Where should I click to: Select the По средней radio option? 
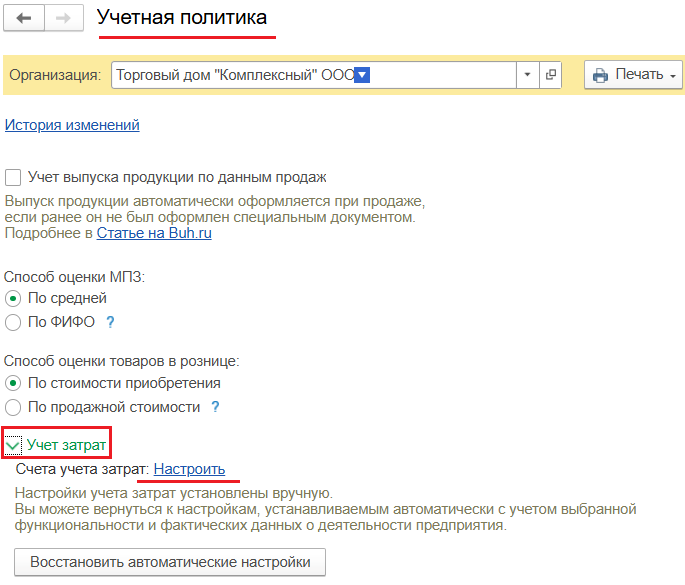[13, 299]
